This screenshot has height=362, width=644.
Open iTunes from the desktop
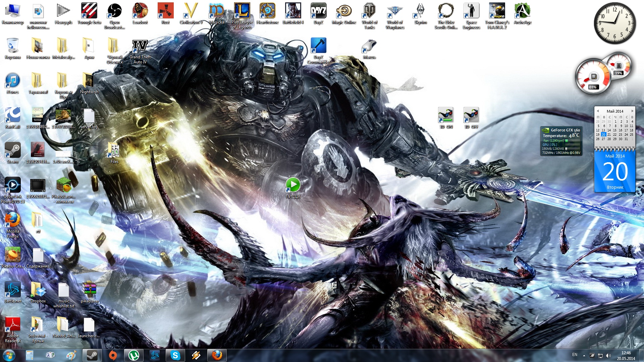(13, 83)
